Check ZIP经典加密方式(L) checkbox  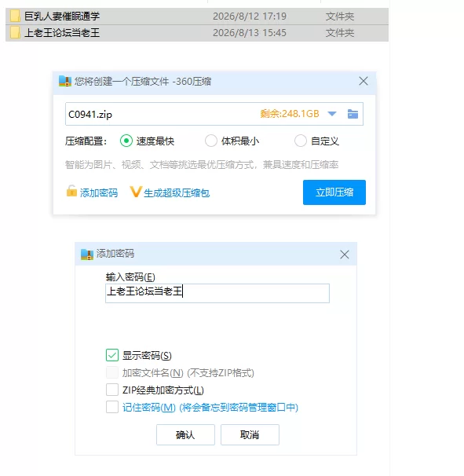(x=112, y=390)
